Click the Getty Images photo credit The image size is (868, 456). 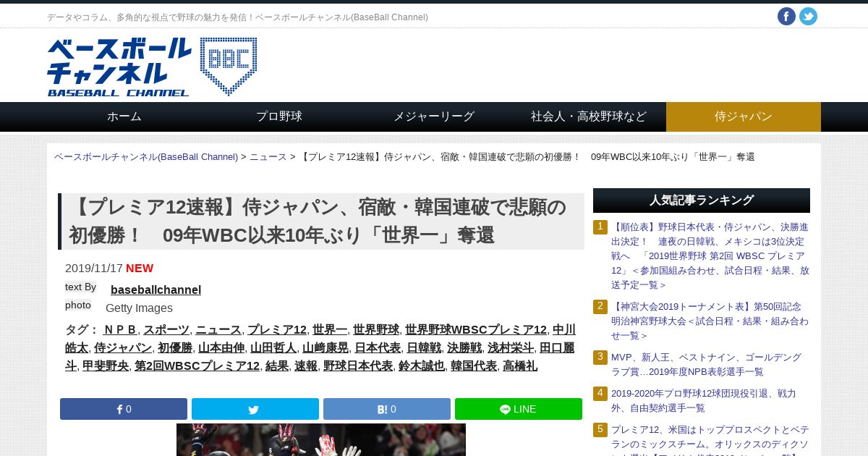139,308
